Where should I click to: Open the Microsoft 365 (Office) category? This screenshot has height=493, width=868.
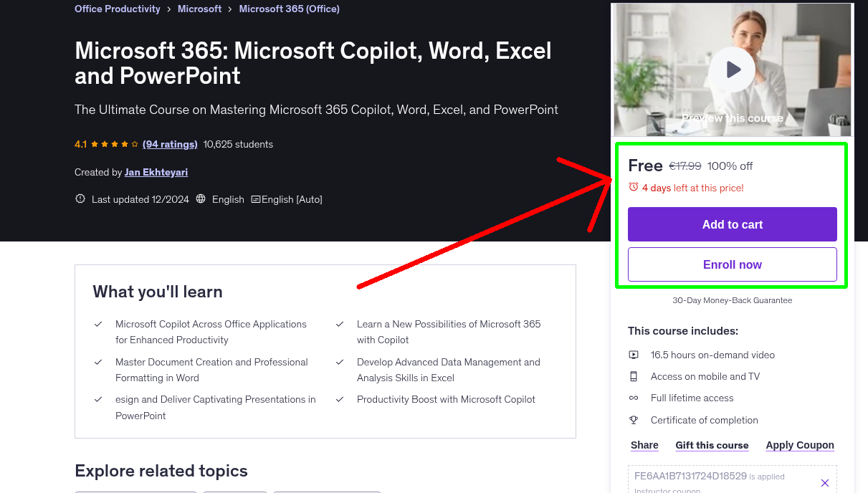click(x=289, y=9)
